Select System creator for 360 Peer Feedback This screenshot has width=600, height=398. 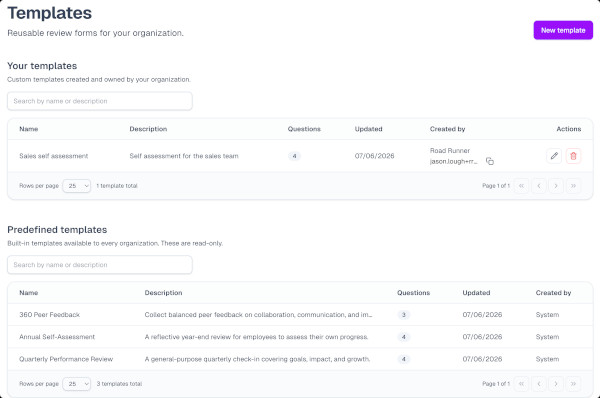click(x=547, y=315)
